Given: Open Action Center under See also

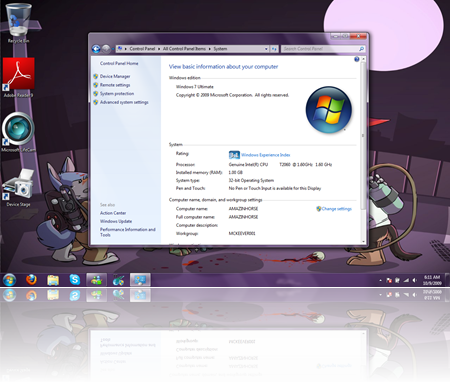Looking at the screenshot, I should [x=113, y=213].
